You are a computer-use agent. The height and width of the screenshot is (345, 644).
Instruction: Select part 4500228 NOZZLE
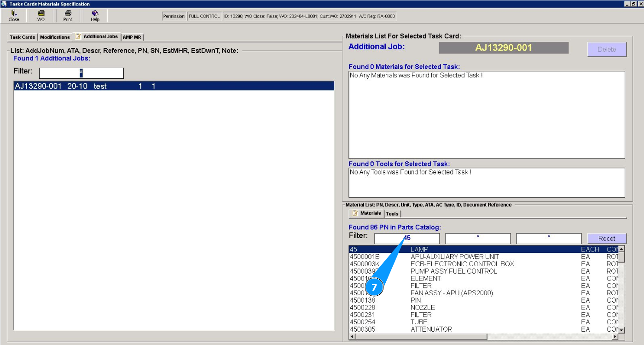[x=483, y=307]
